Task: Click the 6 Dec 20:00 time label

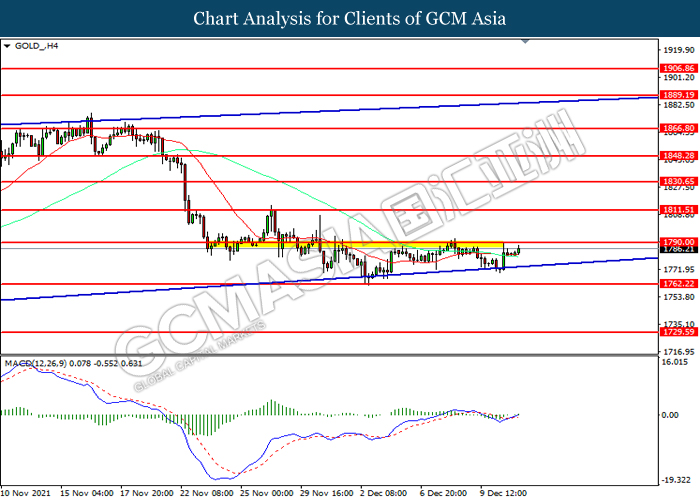Action: [x=443, y=493]
